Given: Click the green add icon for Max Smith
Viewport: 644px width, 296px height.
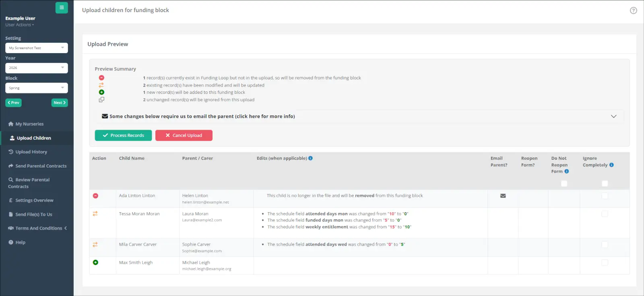Looking at the screenshot, I should pos(95,263).
